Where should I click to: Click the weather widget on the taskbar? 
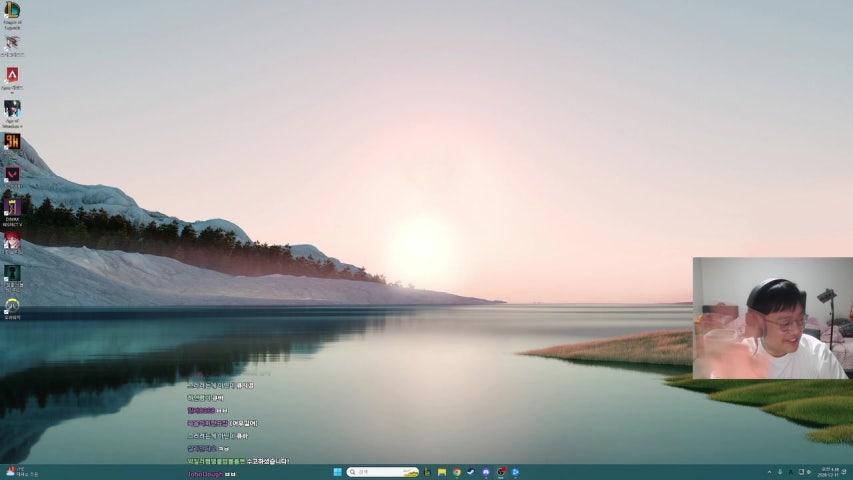point(20,472)
